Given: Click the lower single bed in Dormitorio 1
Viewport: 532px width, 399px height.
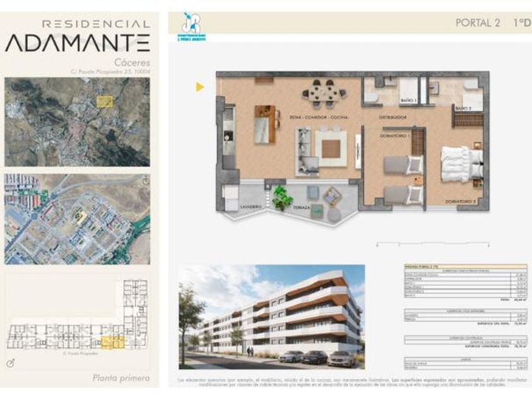Looking at the screenshot, I should tap(403, 195).
